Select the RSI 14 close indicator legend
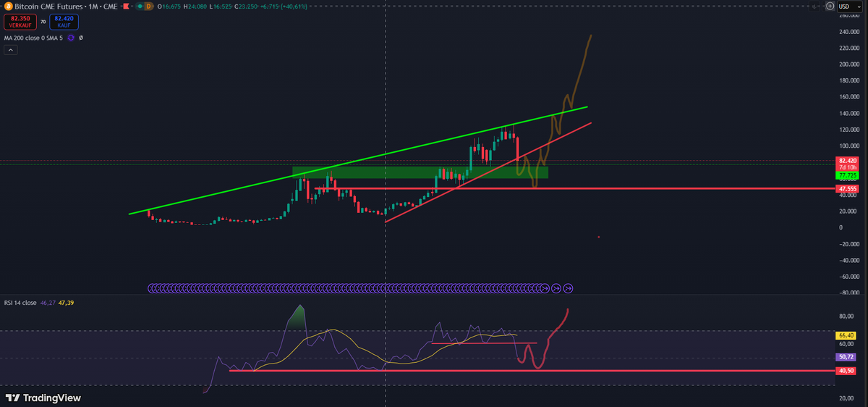Screen dimensions: 868x407 coord(20,301)
